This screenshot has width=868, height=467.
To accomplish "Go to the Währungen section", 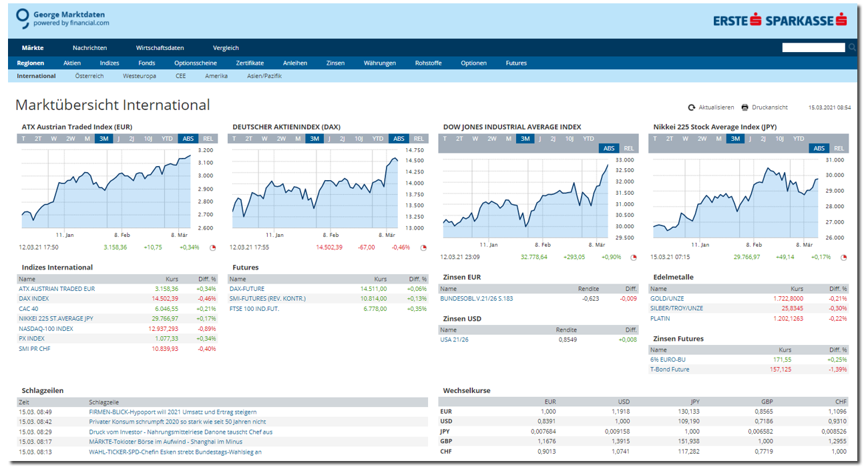I will click(x=380, y=63).
